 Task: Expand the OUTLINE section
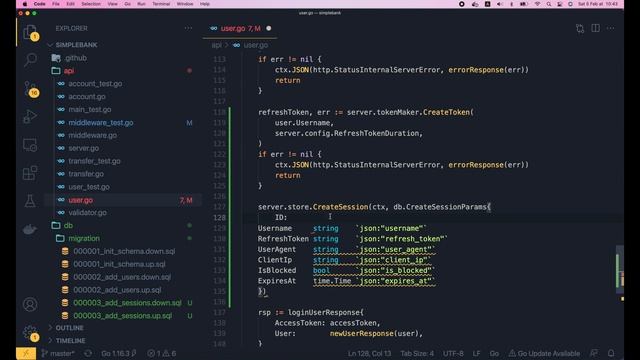point(69,328)
